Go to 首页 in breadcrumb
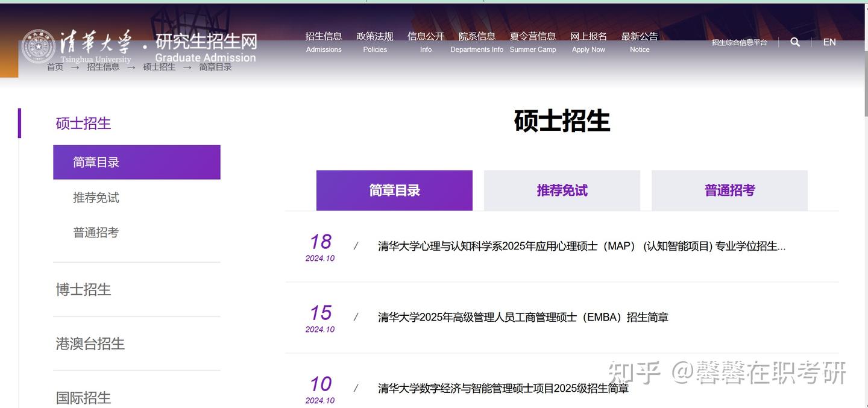This screenshot has height=408, width=868. (55, 67)
